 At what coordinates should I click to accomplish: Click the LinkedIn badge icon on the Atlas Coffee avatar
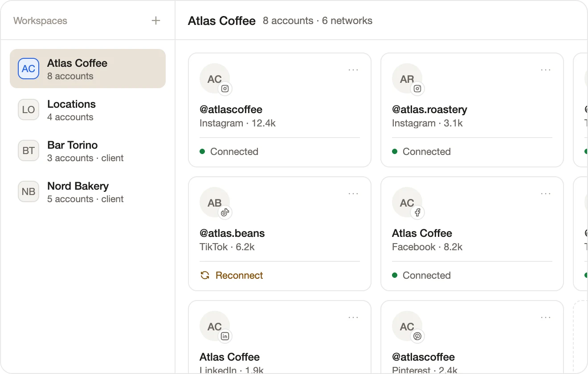[x=225, y=336]
